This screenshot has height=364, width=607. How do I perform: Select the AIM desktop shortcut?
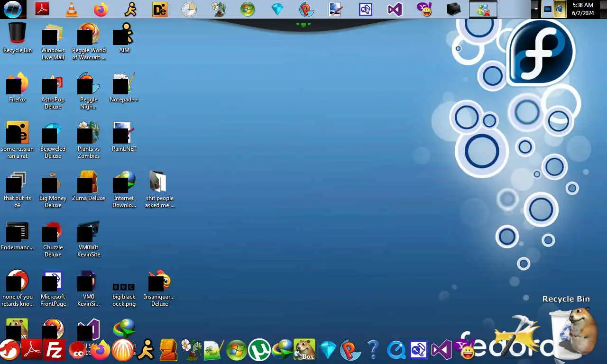point(124,38)
